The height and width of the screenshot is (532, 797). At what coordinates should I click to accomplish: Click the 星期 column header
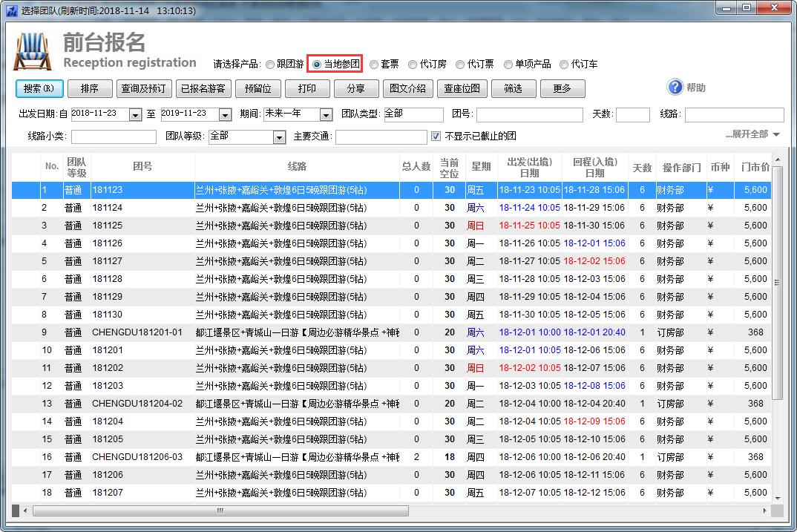tap(481, 167)
